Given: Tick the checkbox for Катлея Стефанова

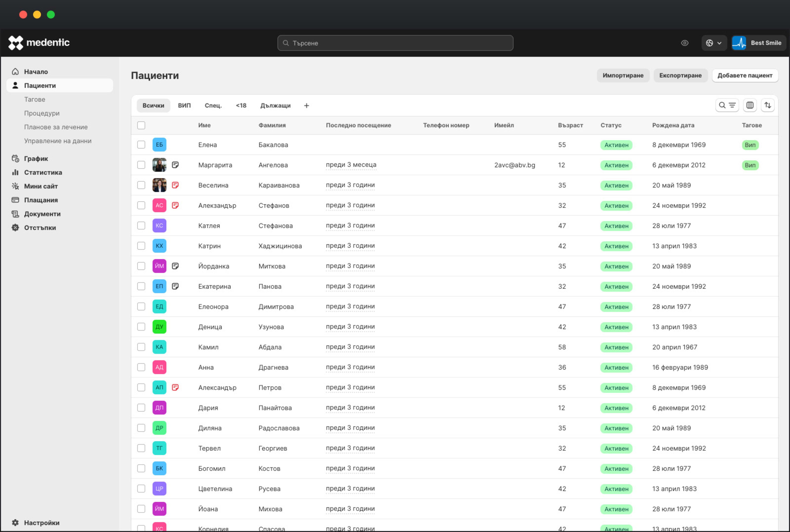Looking at the screenshot, I should 141,226.
